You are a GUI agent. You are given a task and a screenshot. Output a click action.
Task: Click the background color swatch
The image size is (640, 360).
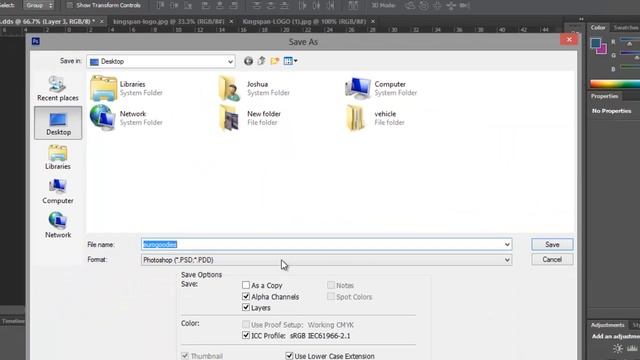603,49
